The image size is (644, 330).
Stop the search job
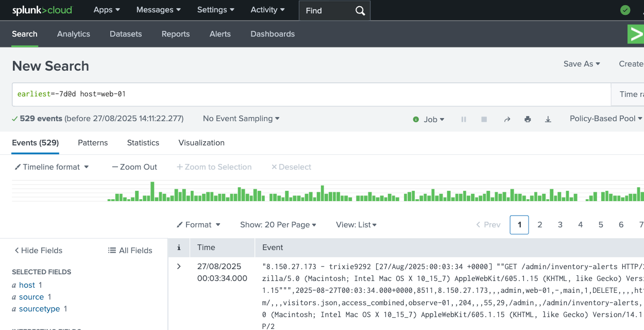484,119
